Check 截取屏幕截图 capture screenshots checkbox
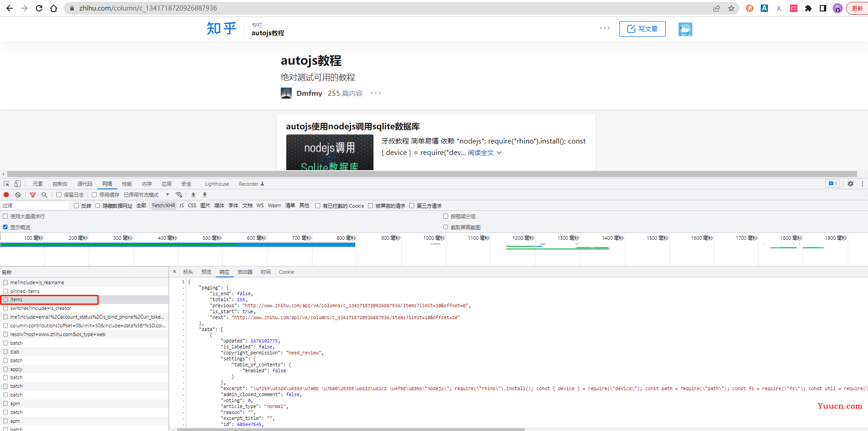Image resolution: width=868 pixels, height=431 pixels. pyautogui.click(x=445, y=227)
